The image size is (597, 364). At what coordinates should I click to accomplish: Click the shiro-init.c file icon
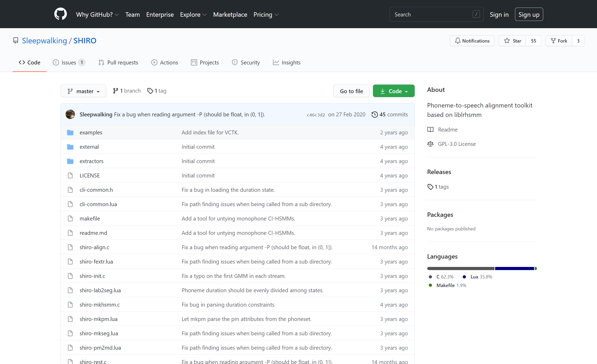tap(70, 276)
